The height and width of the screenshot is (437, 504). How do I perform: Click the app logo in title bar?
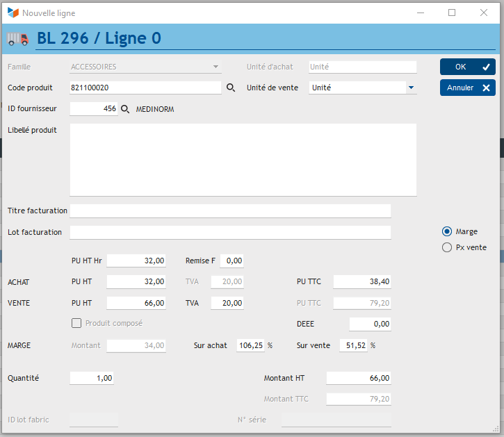[13, 13]
